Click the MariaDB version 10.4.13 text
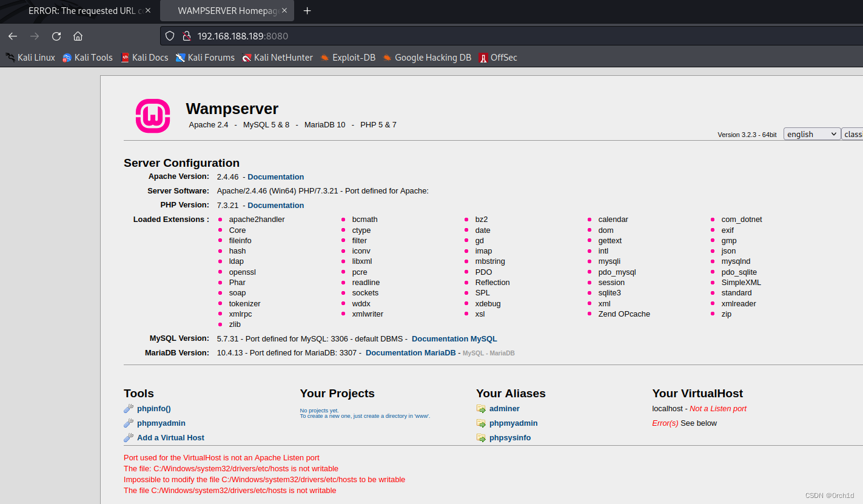This screenshot has width=863, height=504. pos(230,353)
